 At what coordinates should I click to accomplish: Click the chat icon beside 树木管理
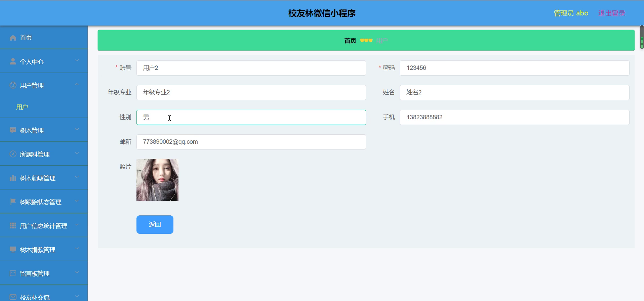[13, 130]
